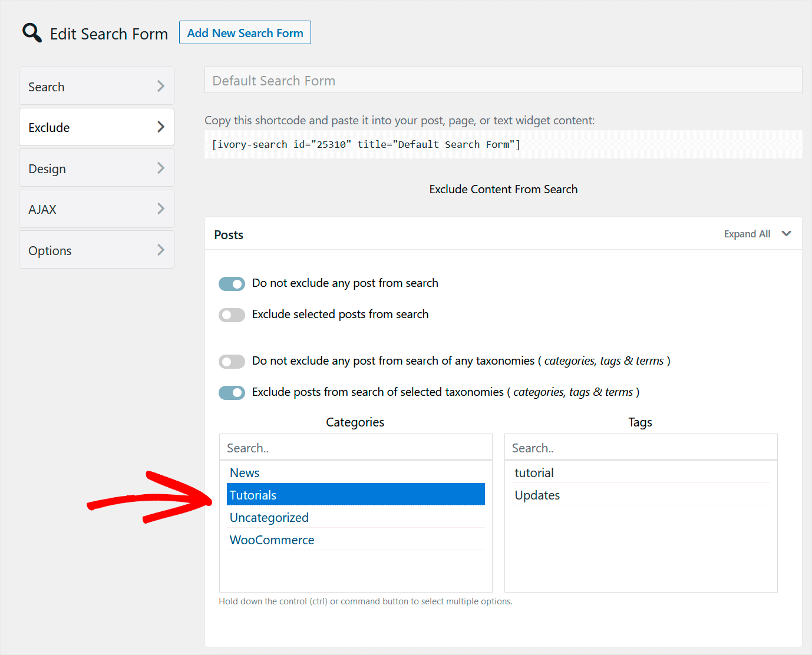Toggle Do not exclude any post of any taxonomies

tap(232, 361)
